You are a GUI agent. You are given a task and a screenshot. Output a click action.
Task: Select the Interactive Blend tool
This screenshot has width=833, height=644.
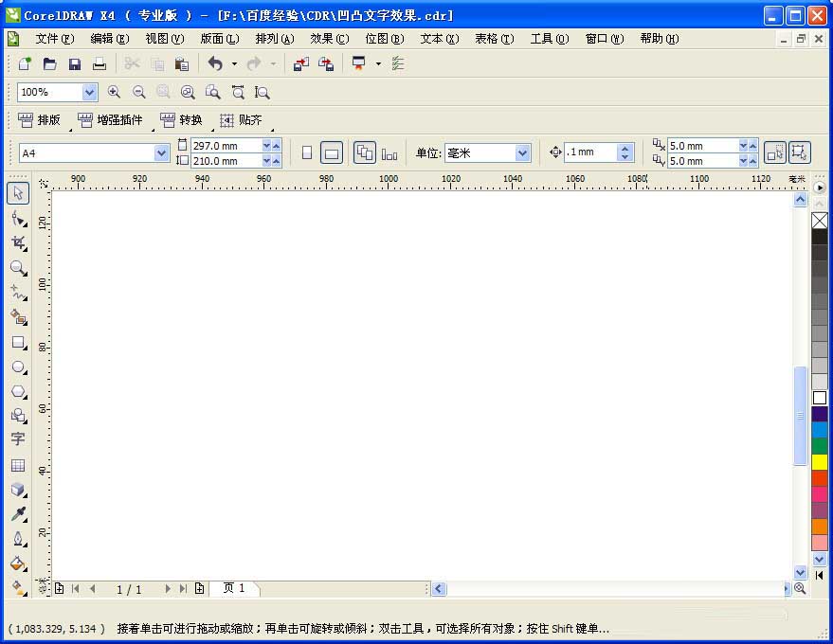pyautogui.click(x=19, y=490)
